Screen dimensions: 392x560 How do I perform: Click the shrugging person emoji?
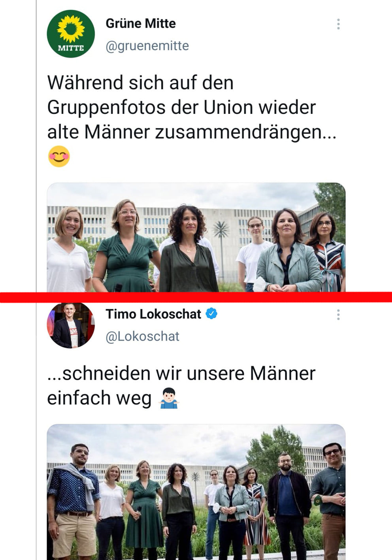pos(169,398)
